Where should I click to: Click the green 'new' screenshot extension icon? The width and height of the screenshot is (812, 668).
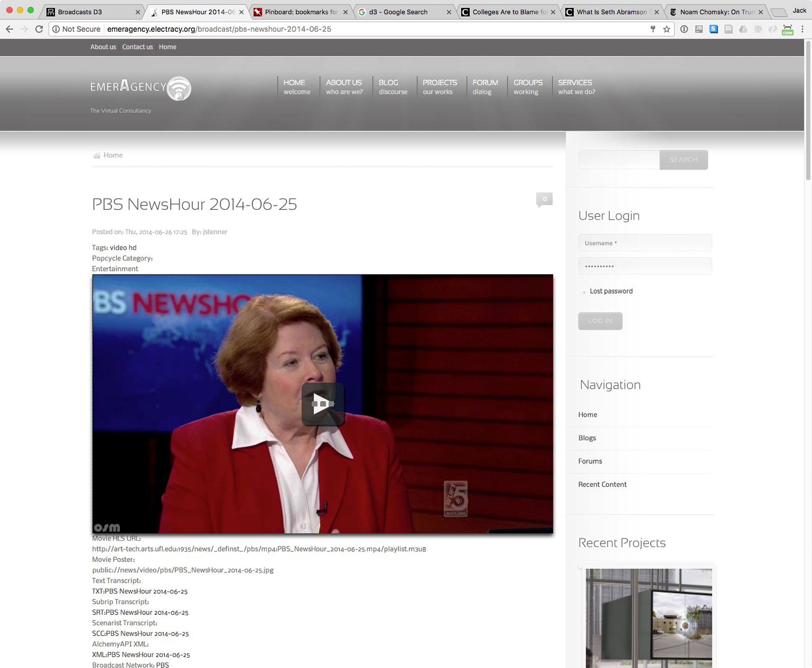(787, 30)
